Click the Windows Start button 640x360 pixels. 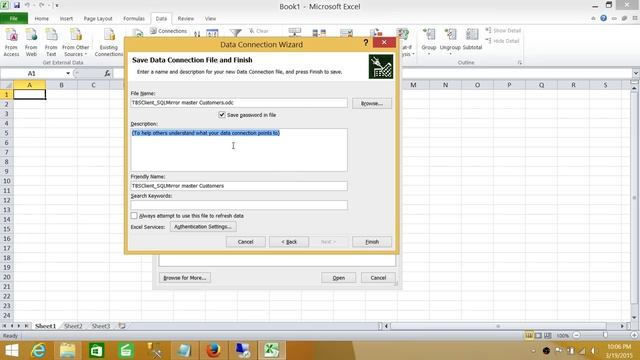[x=12, y=350]
